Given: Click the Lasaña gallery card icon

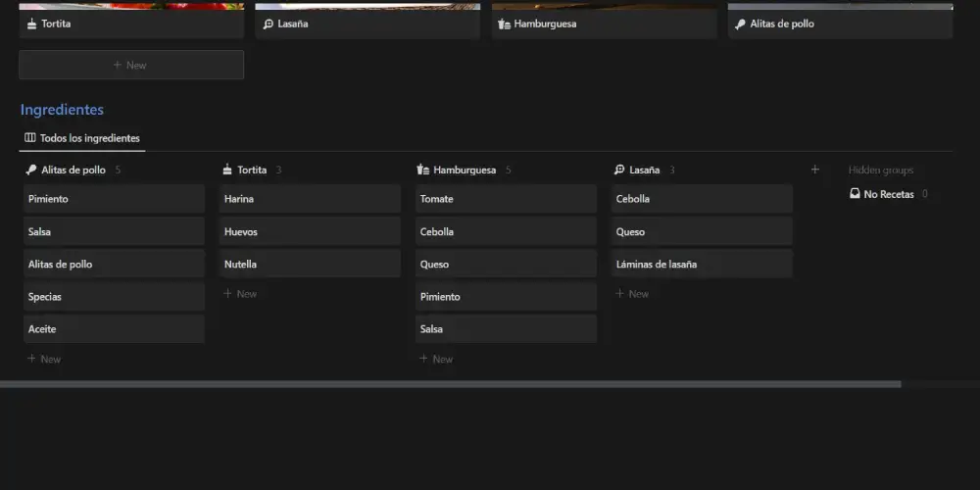Looking at the screenshot, I should tap(269, 24).
